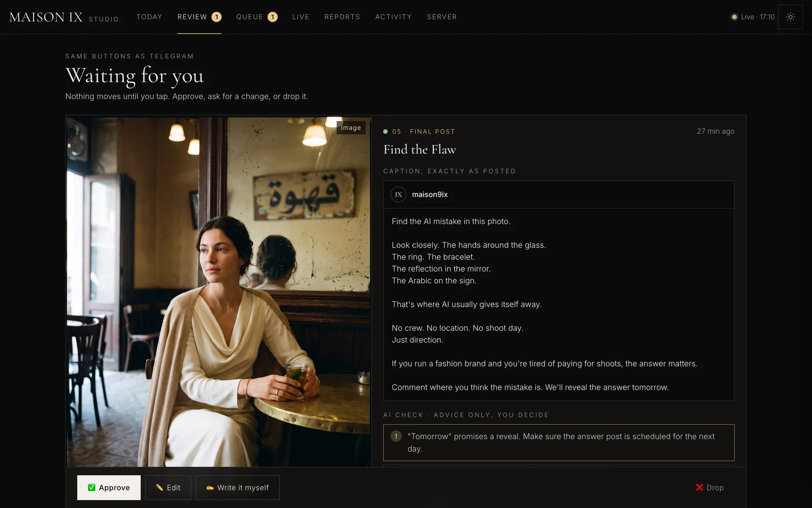812x508 pixels.
Task: Click the Queue tab count badge
Action: [272, 17]
